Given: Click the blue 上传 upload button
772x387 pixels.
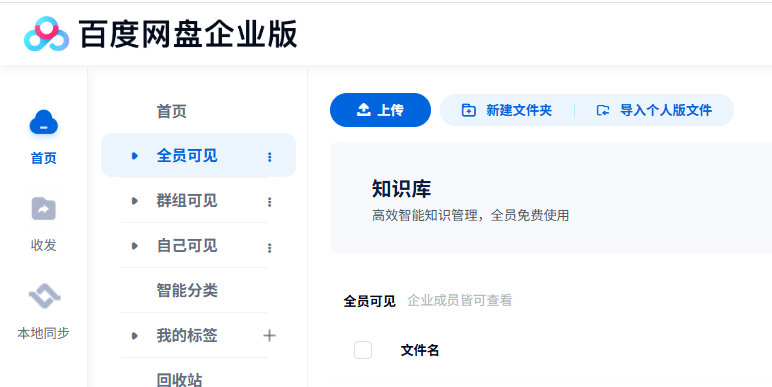Looking at the screenshot, I should pos(381,110).
